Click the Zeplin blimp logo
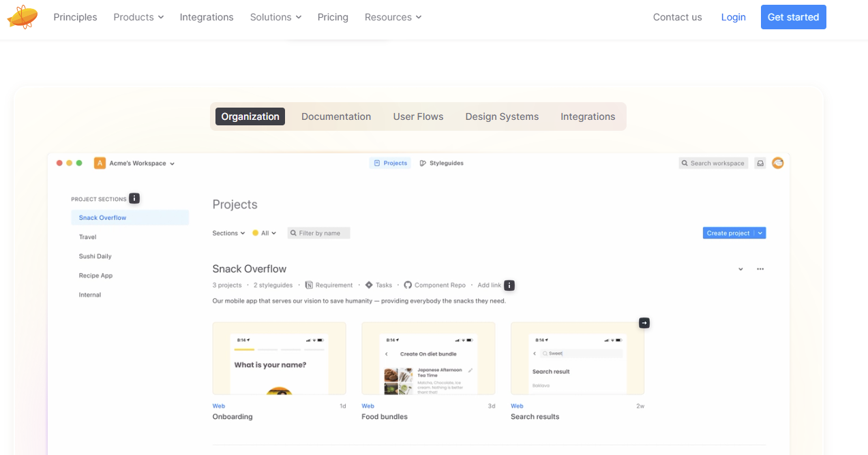The image size is (868, 455). pos(23,16)
